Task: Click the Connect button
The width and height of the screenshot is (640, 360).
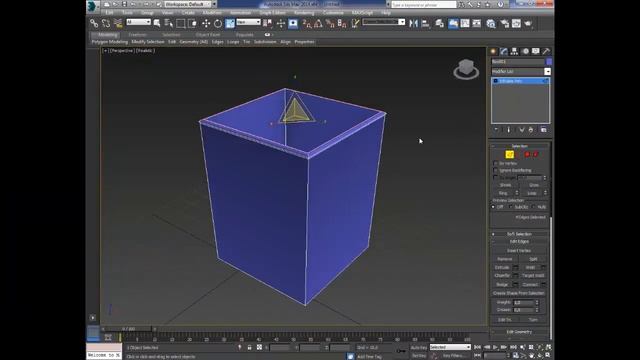Action: [530, 284]
